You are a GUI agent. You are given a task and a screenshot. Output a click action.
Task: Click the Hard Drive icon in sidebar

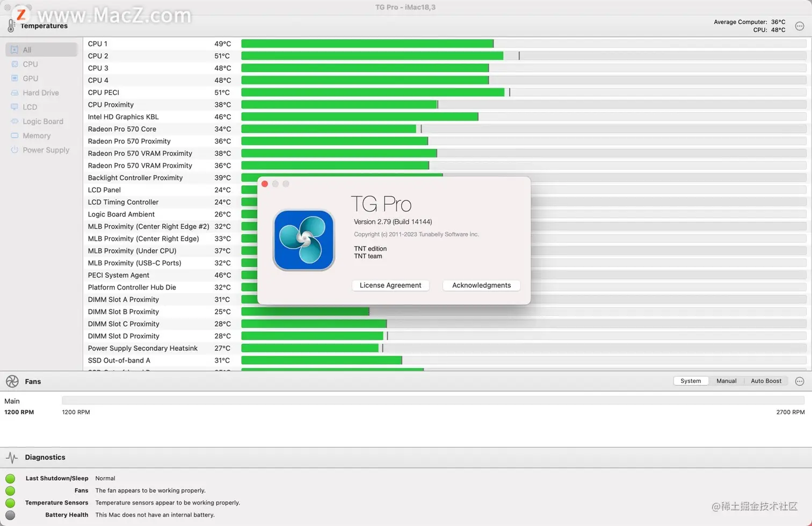[15, 92]
